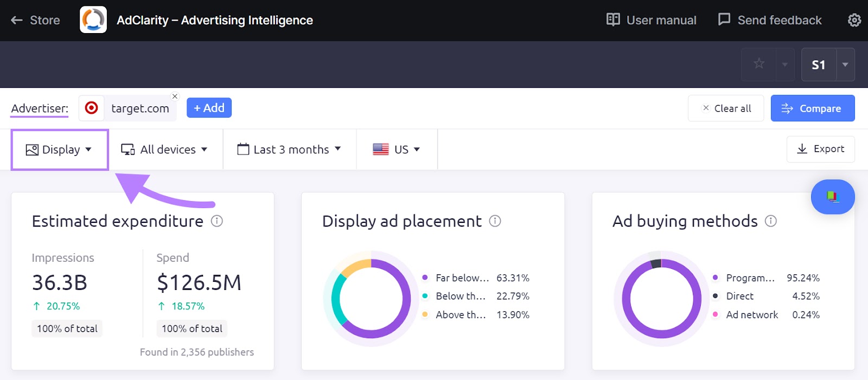Change the US country selector
Viewport: 868px width, 380px height.
pyautogui.click(x=397, y=150)
